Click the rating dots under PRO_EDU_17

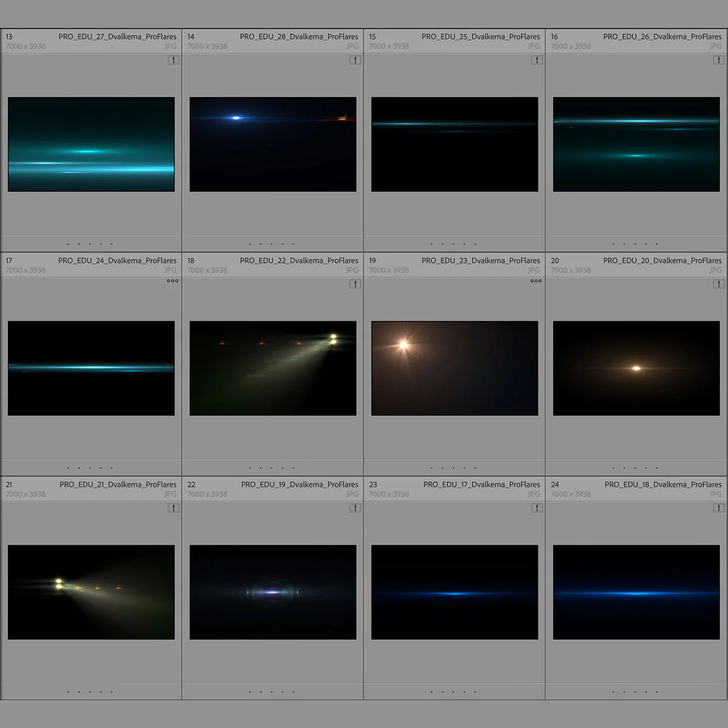click(x=453, y=692)
